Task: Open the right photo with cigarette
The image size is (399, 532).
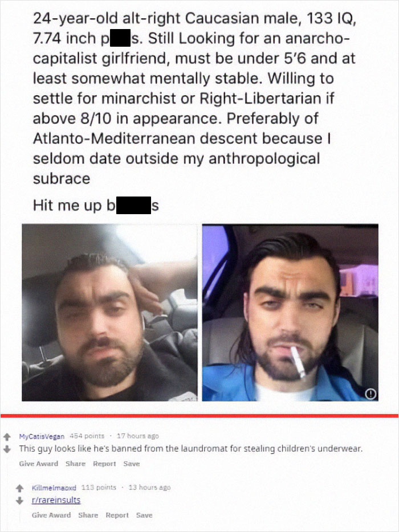Action: click(290, 313)
